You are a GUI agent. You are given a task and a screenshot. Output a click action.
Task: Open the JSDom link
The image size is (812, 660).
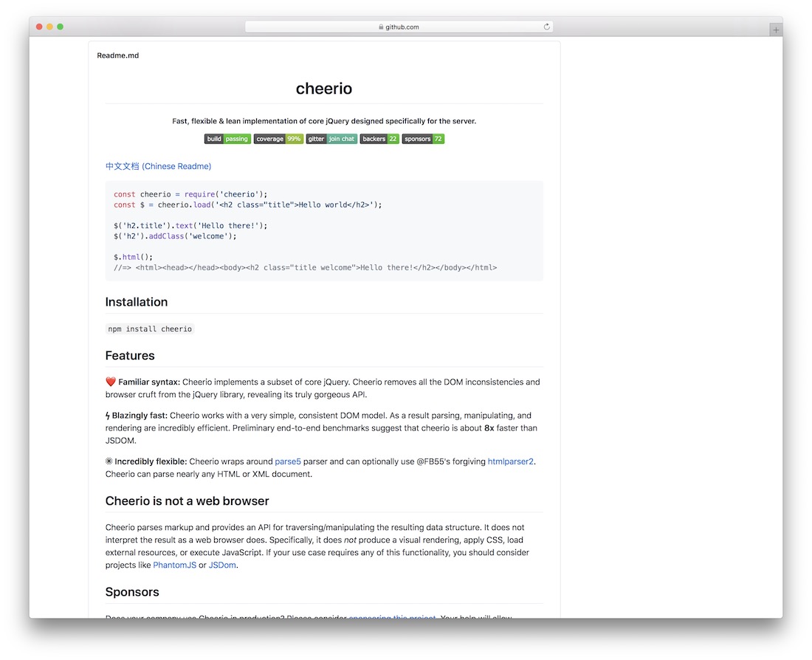pos(222,566)
